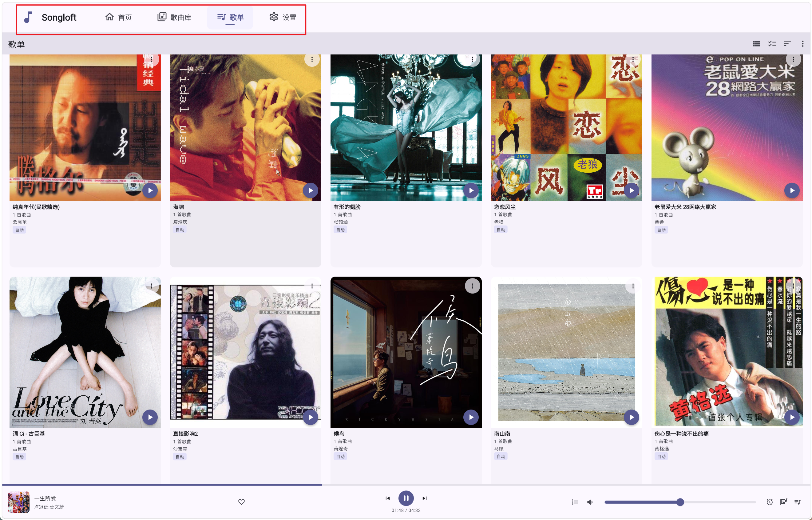Play the 老鼠爱大米 28网络大赢家 playlist
812x520 pixels.
(x=792, y=190)
